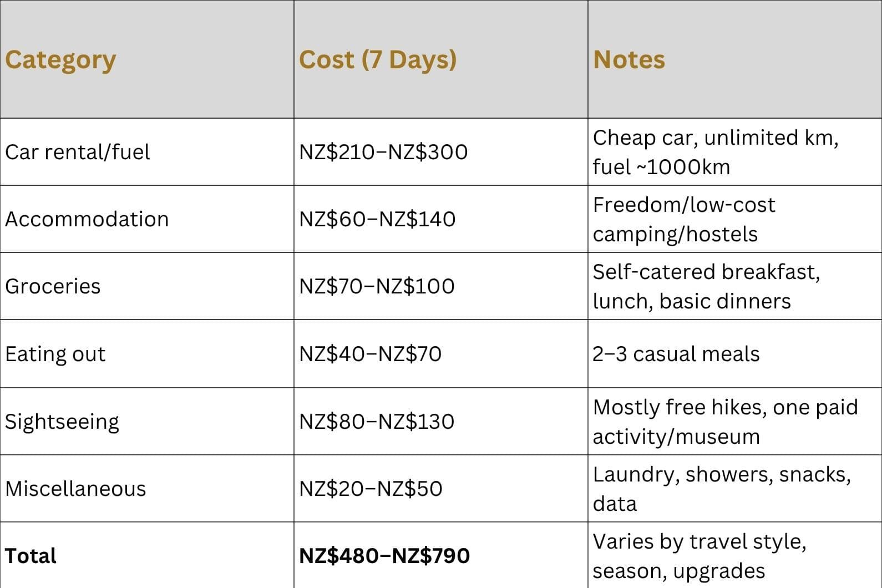Screen dimensions: 882x588
Task: Click the NZ$70–NZ$100 cost cell
Action: click(377, 286)
